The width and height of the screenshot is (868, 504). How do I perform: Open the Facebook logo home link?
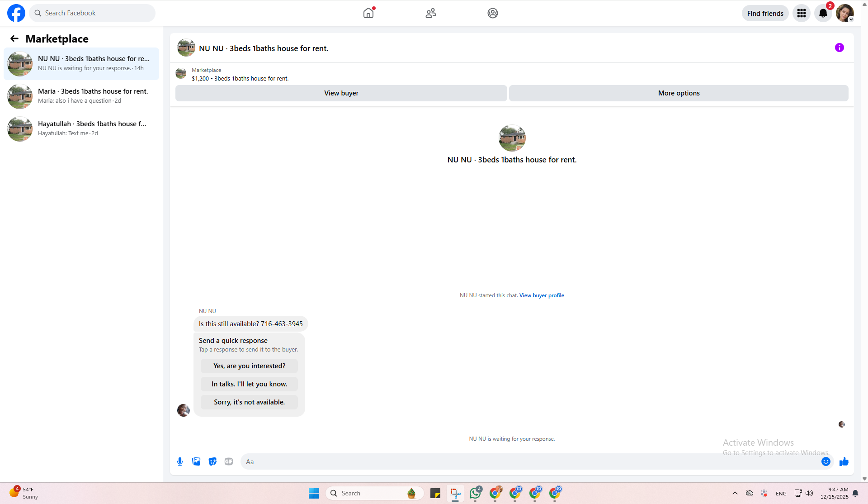(x=16, y=13)
